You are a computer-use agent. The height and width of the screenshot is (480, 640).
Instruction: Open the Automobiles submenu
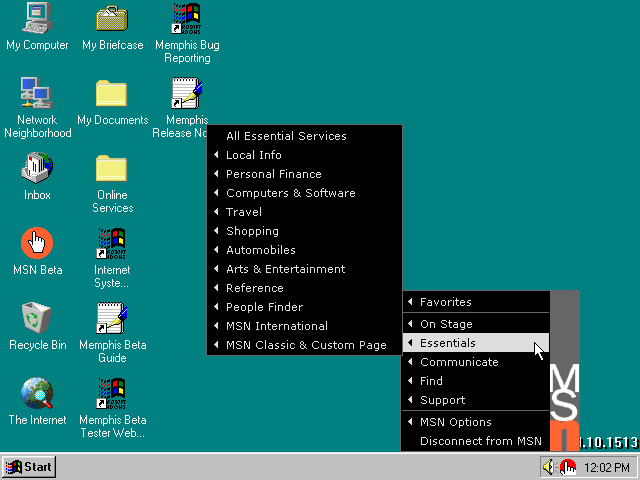[304, 250]
